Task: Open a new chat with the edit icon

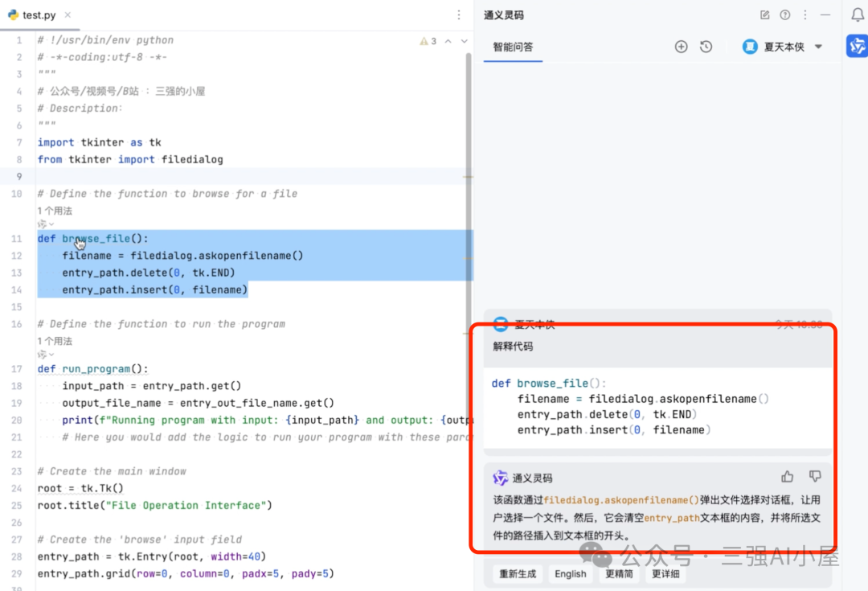Action: click(x=765, y=14)
